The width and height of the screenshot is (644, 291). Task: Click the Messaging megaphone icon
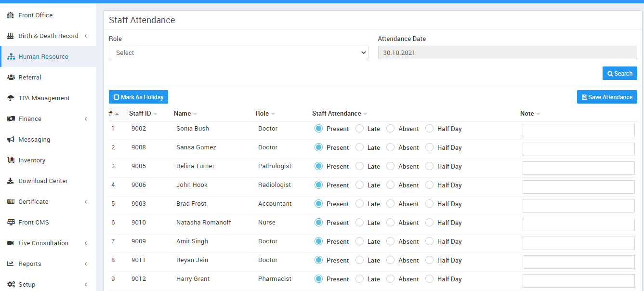11,140
